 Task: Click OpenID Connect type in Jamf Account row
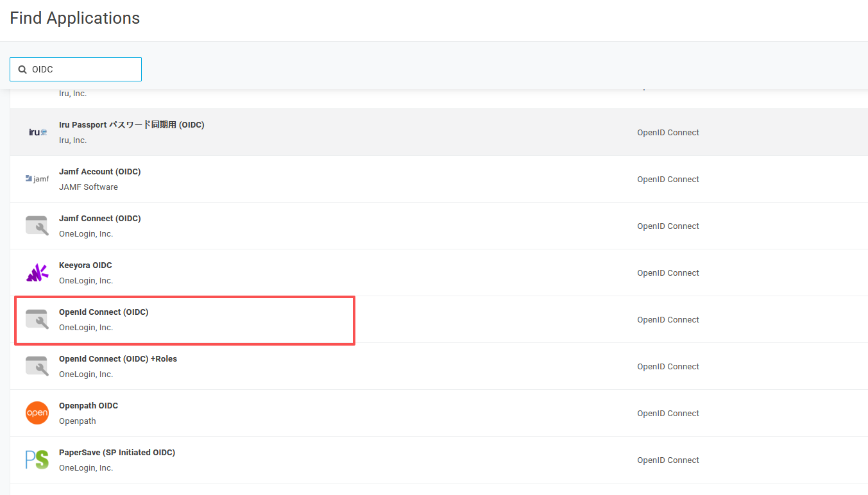tap(668, 180)
